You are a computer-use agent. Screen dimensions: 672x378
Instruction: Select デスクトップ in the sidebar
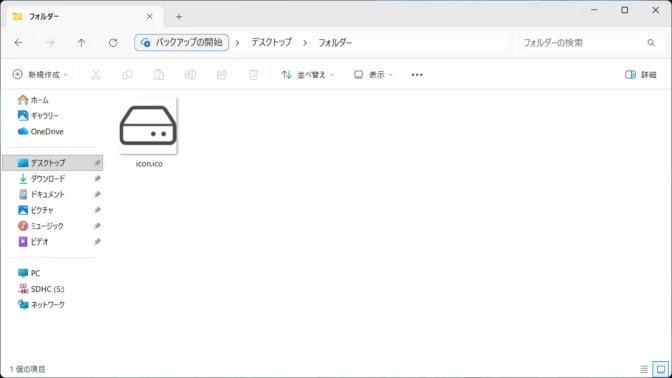[53, 163]
